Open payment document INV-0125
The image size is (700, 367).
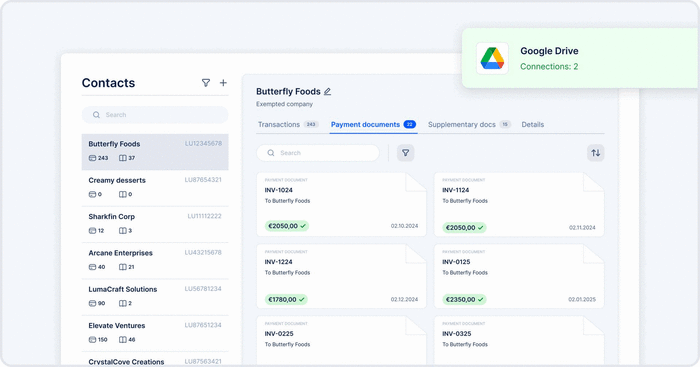(519, 276)
